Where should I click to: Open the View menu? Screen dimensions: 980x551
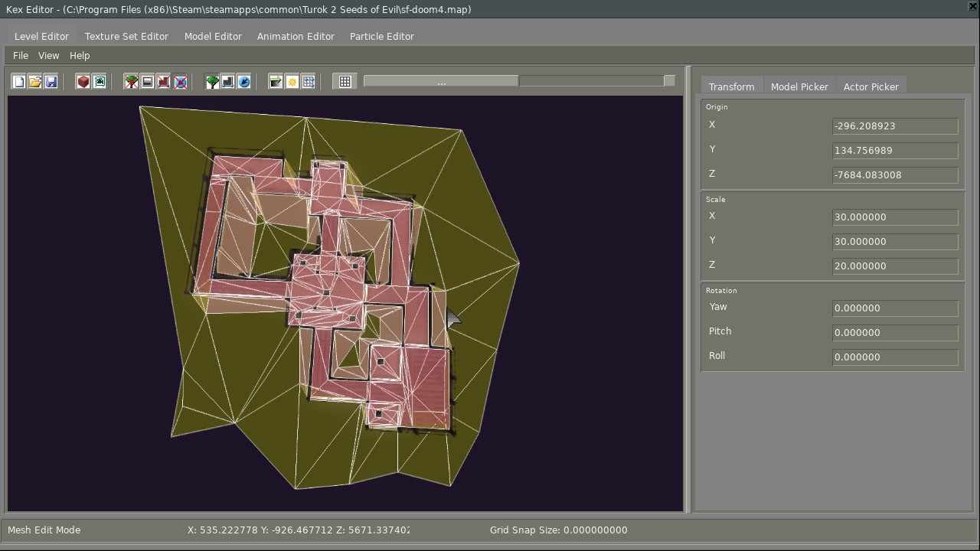pos(48,55)
